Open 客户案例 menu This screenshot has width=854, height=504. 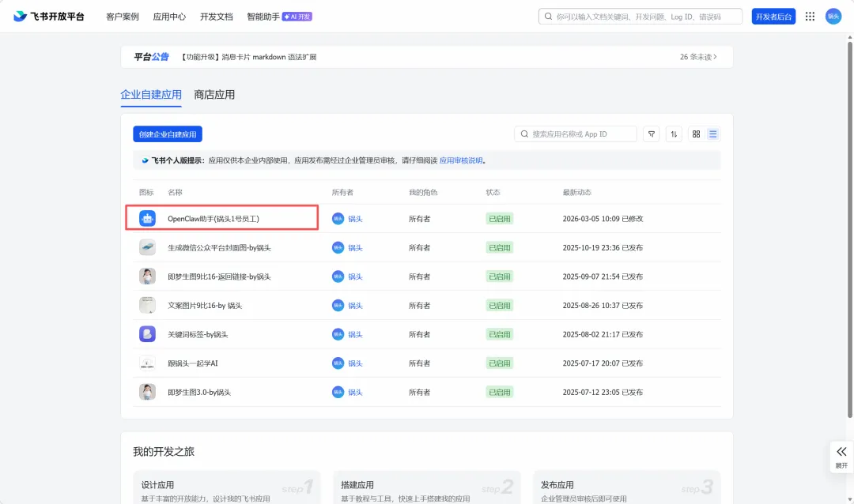(x=123, y=17)
